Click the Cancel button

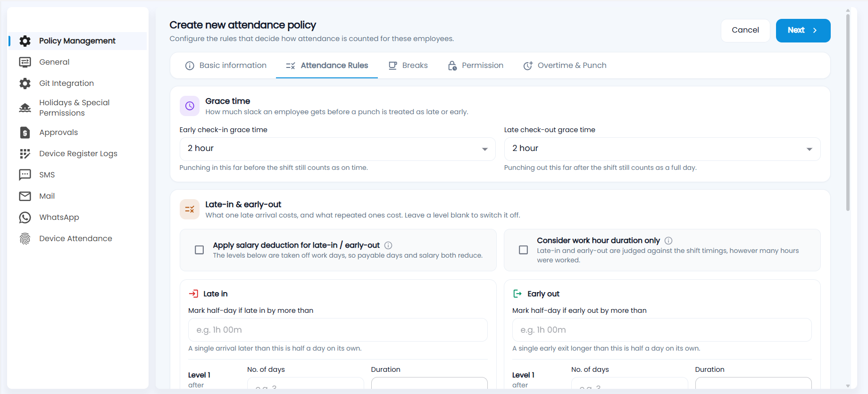[x=745, y=31]
